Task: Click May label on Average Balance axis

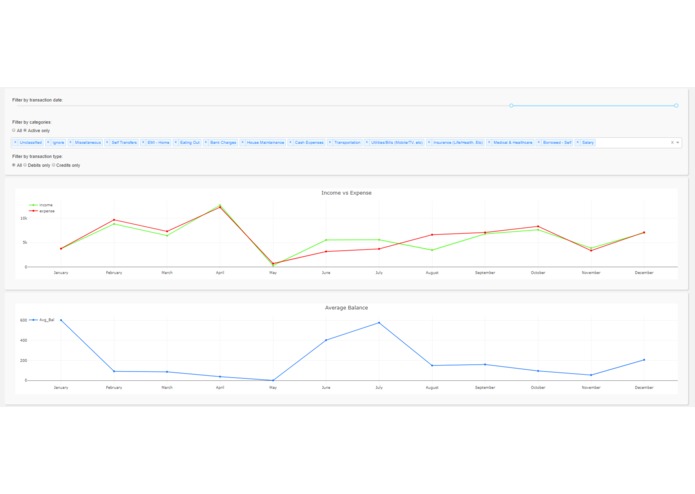Action: pyautogui.click(x=273, y=387)
